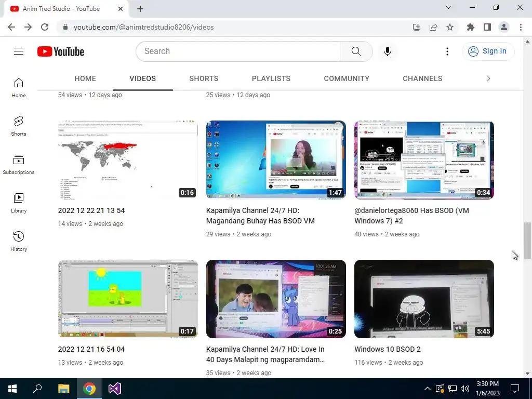Close the Anim Tred Studio tab
This screenshot has width=532, height=399.
pos(121,9)
